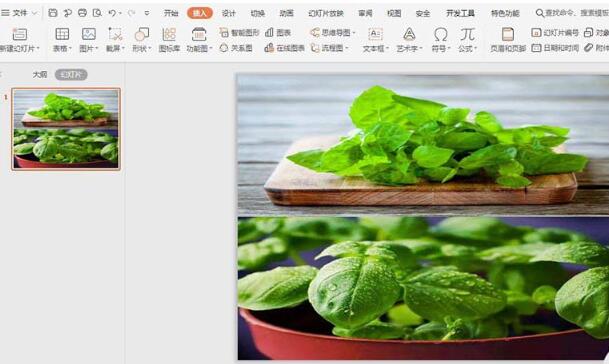Click the Redo arrow icon

[131, 13]
